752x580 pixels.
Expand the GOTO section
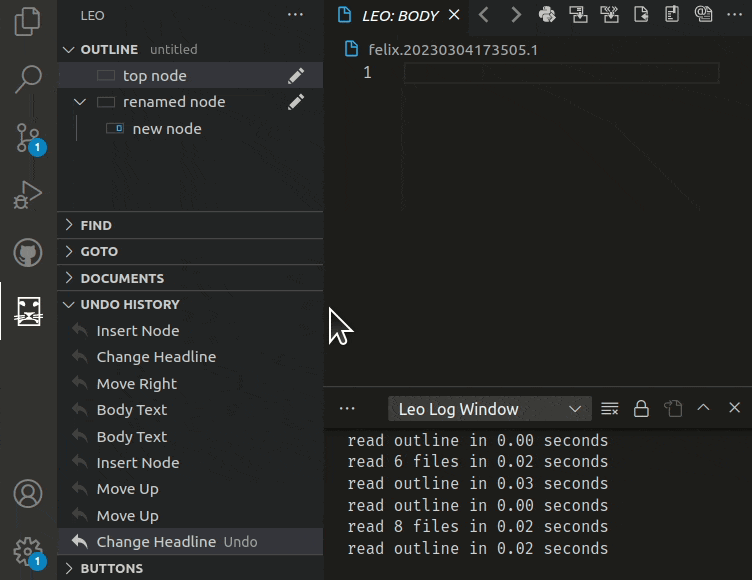(x=190, y=251)
